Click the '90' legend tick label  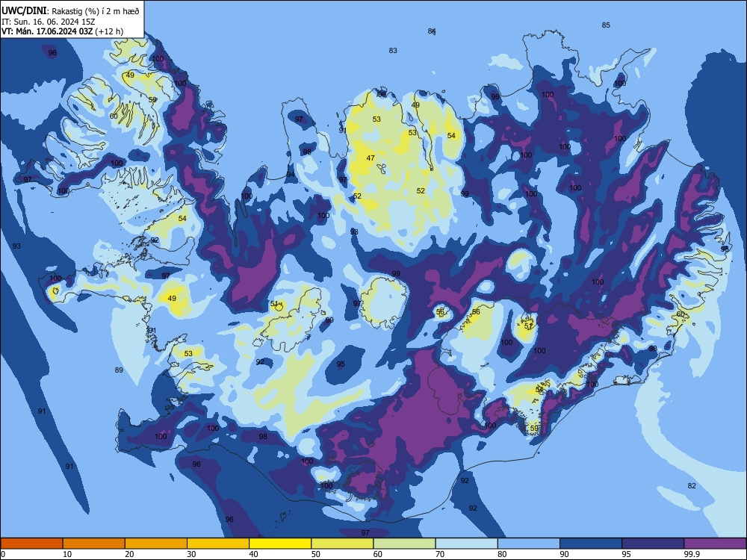tap(564, 554)
